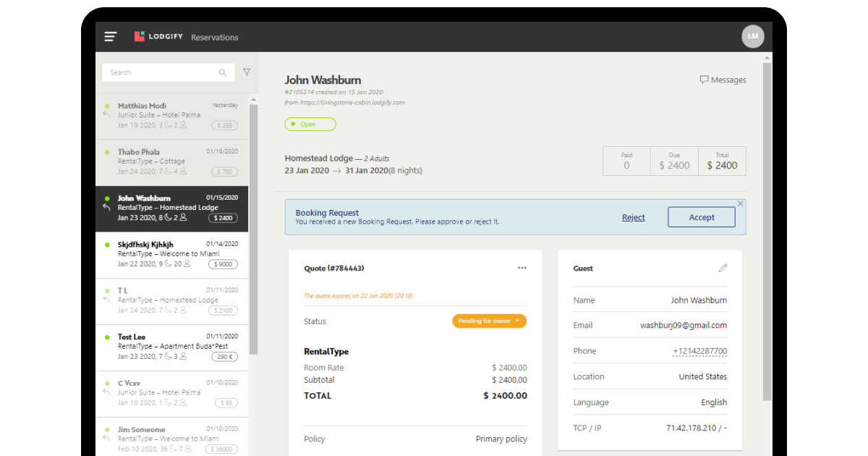
Task: Click the main page vertical scrollbar
Action: (767, 232)
